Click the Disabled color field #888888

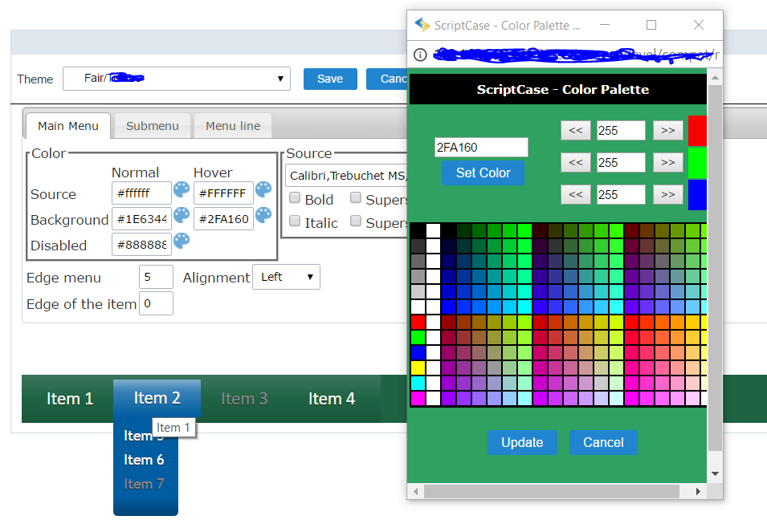click(141, 244)
